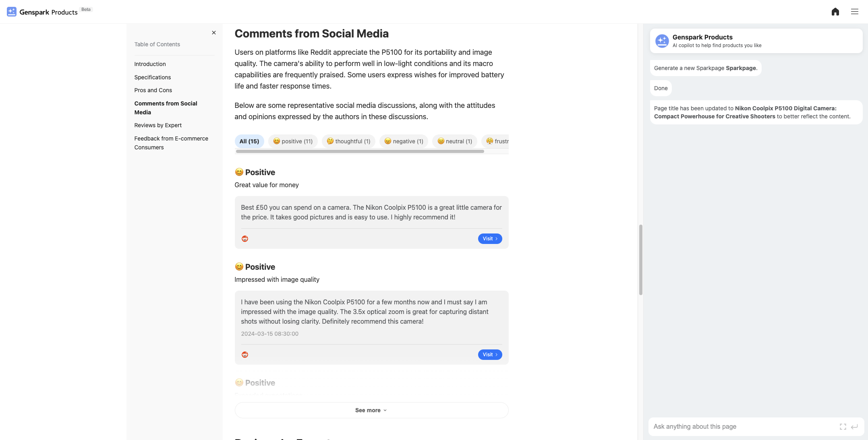Viewport: 868px width, 440px height.
Task: Click the Genspark Products logo icon
Action: [12, 12]
